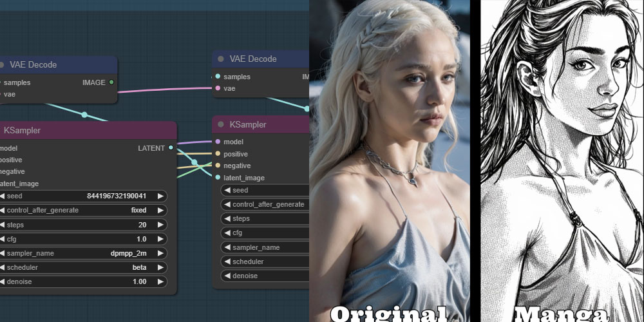Click the Original photo image
644x322 pixels.
coord(390,161)
